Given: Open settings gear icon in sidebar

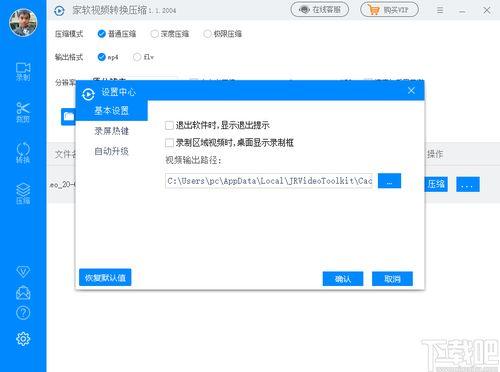Looking at the screenshot, I should click(x=23, y=339).
